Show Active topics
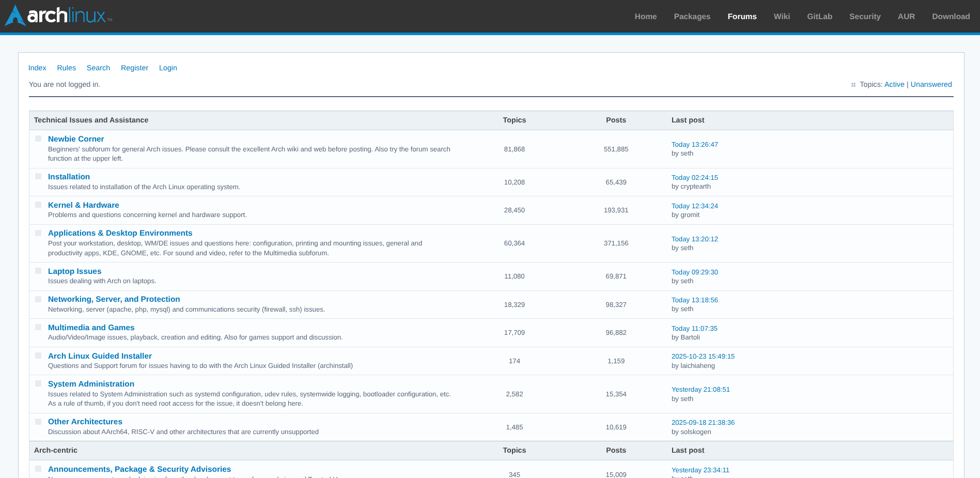 pos(894,84)
